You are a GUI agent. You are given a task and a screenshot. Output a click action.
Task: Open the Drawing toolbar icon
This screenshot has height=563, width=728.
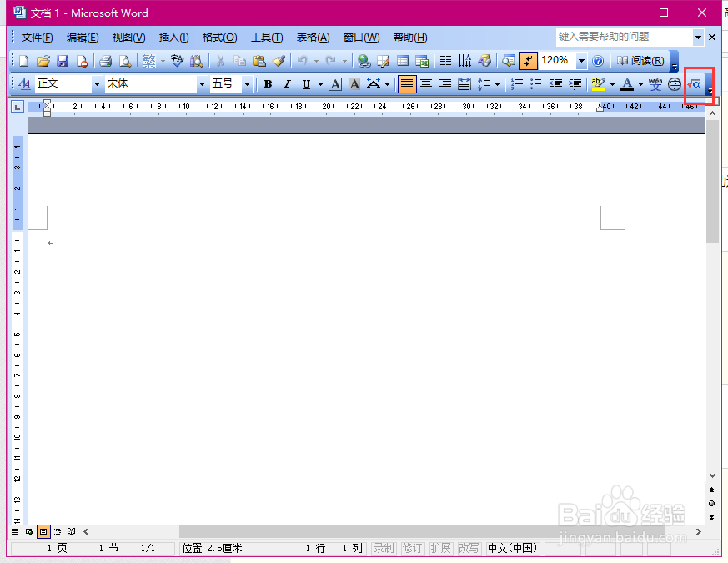point(484,61)
